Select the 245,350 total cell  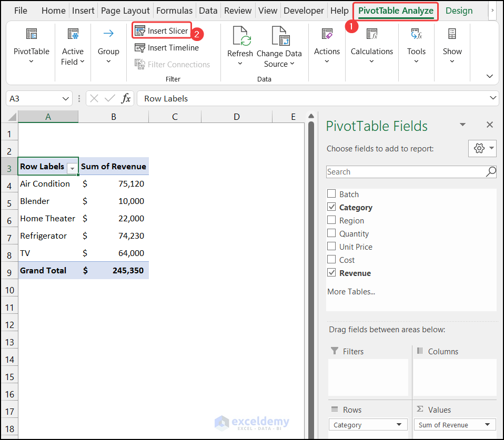click(114, 270)
